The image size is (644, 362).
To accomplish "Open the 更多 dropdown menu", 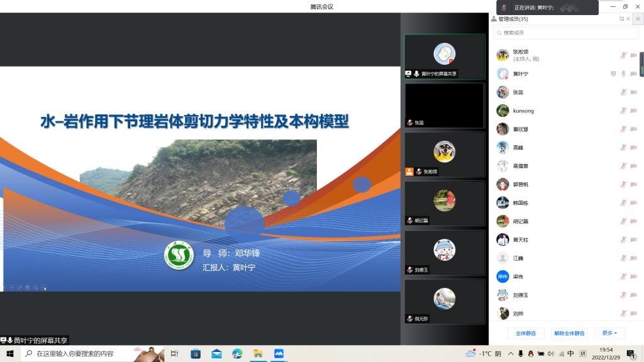I will 609,333.
